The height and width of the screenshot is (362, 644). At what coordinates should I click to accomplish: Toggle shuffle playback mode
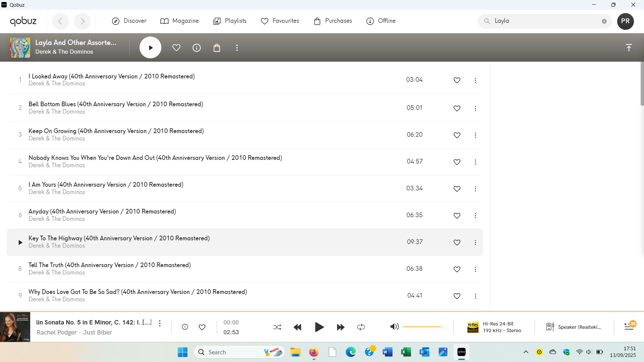point(277,327)
